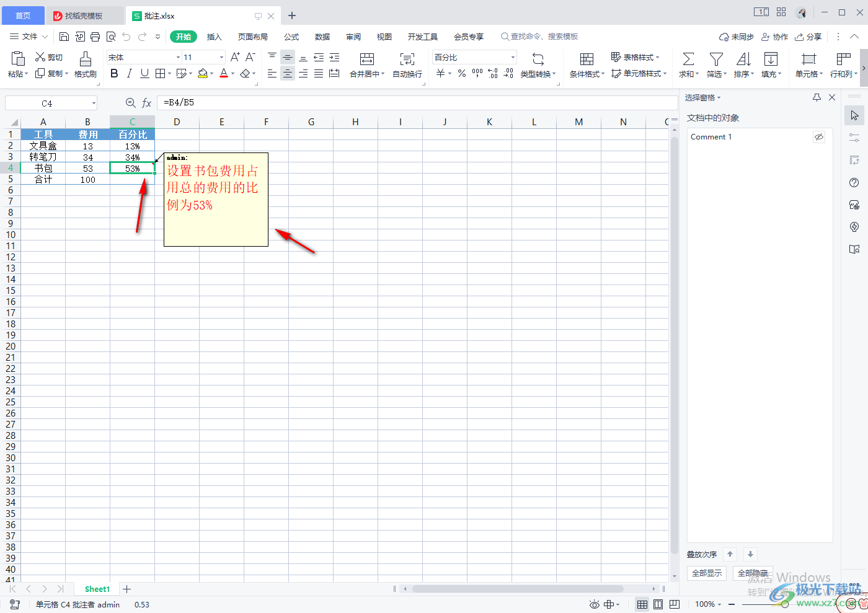Click the Print icon in quick access toolbar
This screenshot has height=613, width=868.
(95, 37)
